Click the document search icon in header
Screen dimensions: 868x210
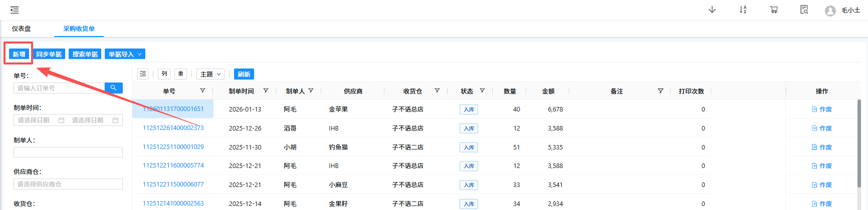(x=804, y=10)
